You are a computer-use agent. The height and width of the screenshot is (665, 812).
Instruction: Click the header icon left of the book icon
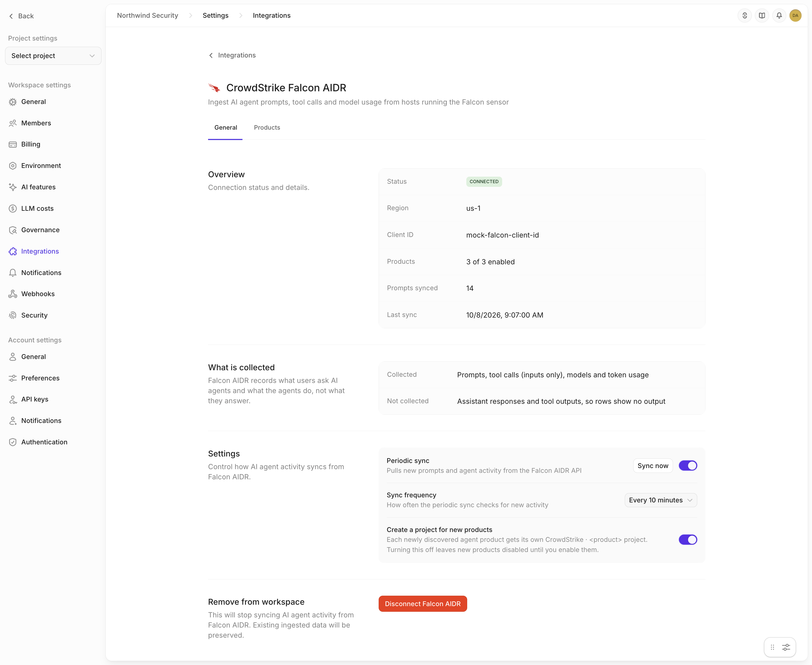pyautogui.click(x=745, y=16)
